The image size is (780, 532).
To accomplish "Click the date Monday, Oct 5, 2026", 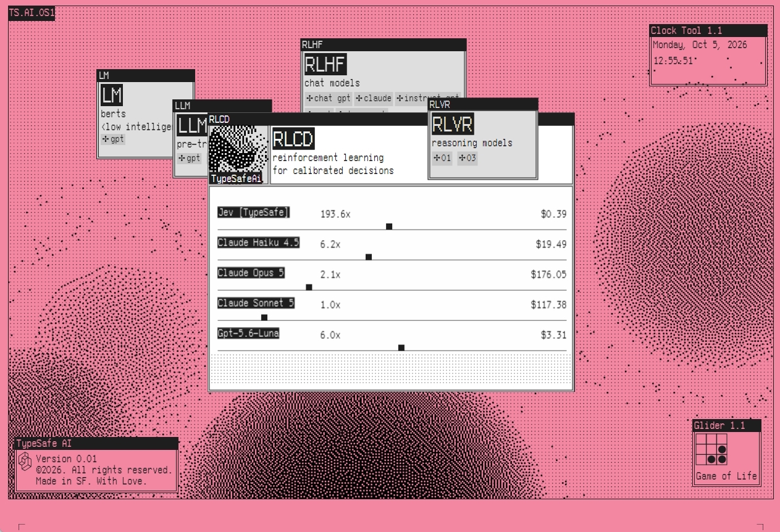I will [700, 45].
